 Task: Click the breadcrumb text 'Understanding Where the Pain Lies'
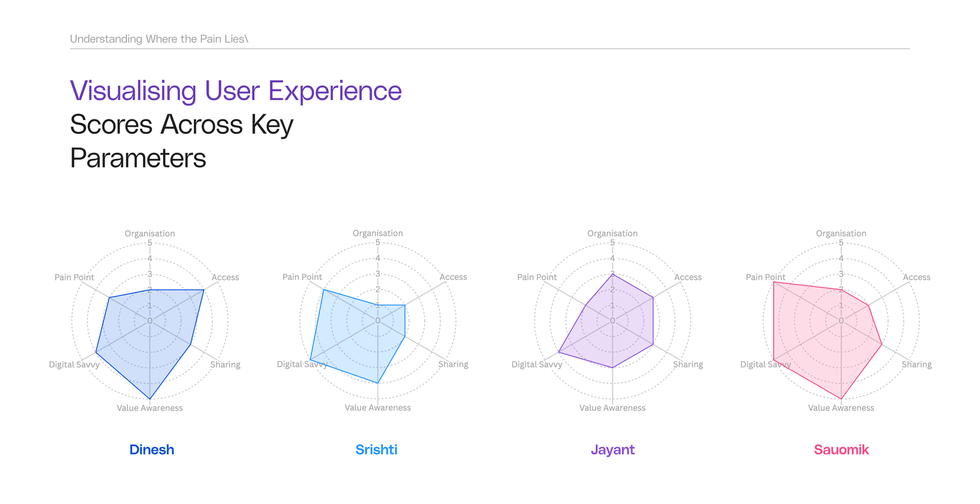click(159, 39)
